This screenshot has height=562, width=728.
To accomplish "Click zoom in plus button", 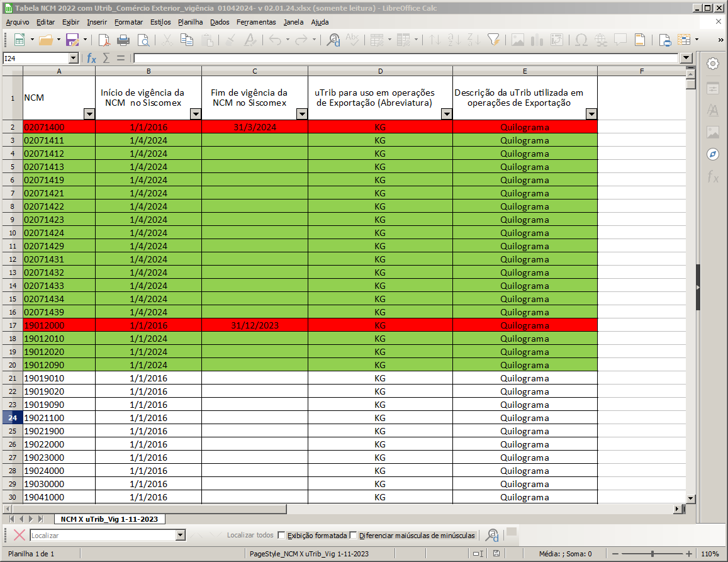I will click(x=689, y=554).
